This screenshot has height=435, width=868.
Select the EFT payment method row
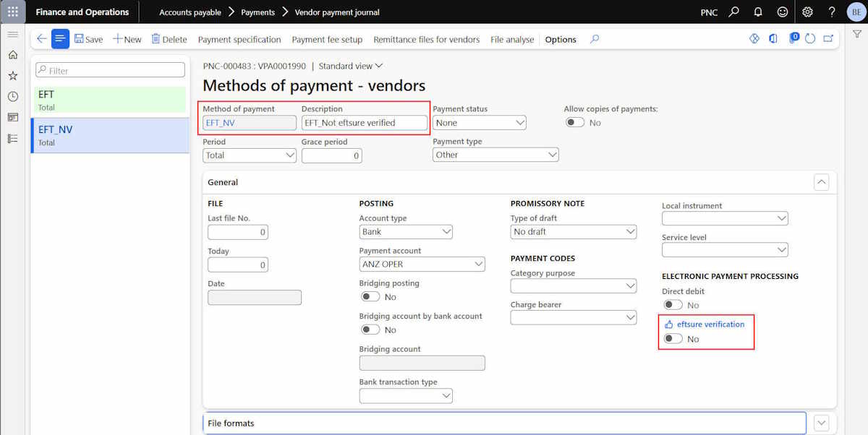click(111, 100)
